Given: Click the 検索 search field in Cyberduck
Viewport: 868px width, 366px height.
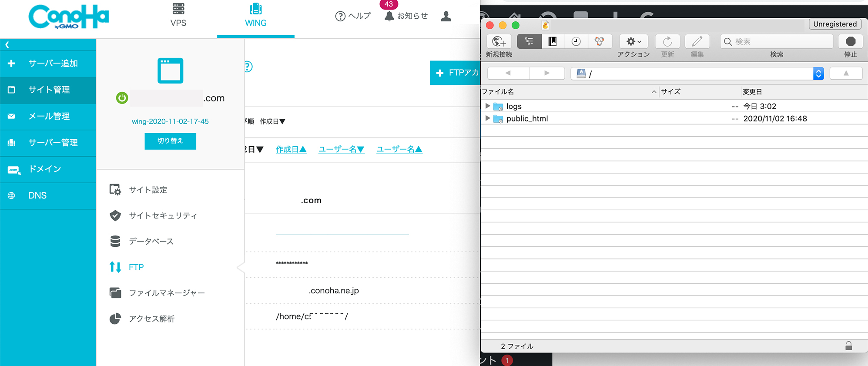Looking at the screenshot, I should click(777, 41).
